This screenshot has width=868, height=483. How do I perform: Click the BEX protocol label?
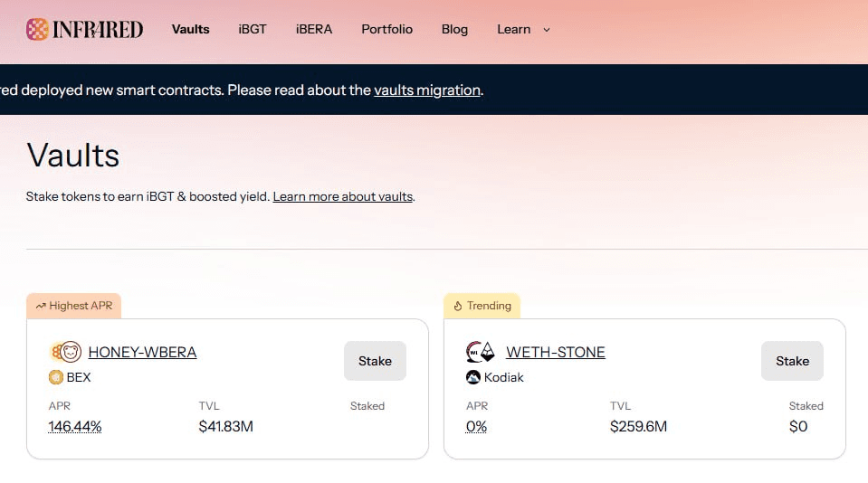click(79, 377)
